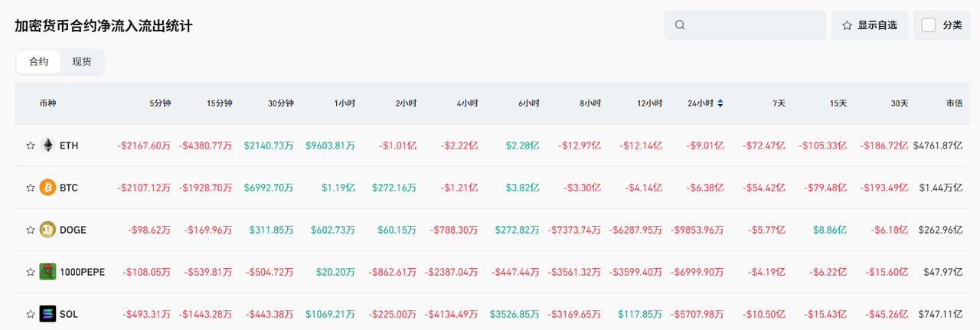Sort by the 6小时 column header
Viewport: 980px width, 330px height.
click(x=528, y=103)
